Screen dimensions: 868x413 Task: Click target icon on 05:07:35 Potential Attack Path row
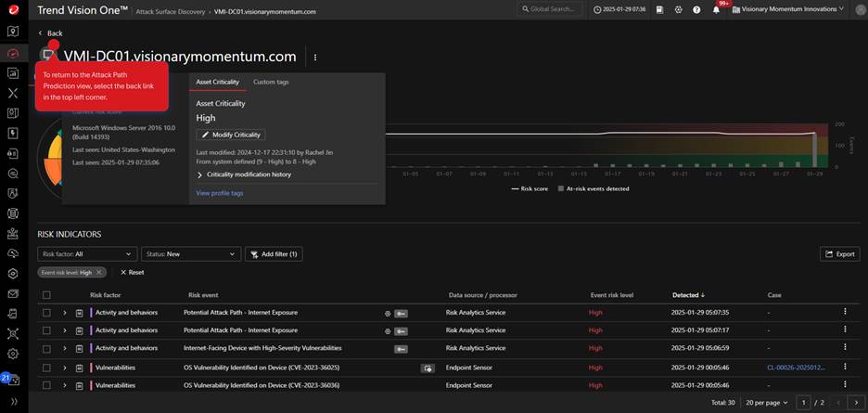click(388, 314)
